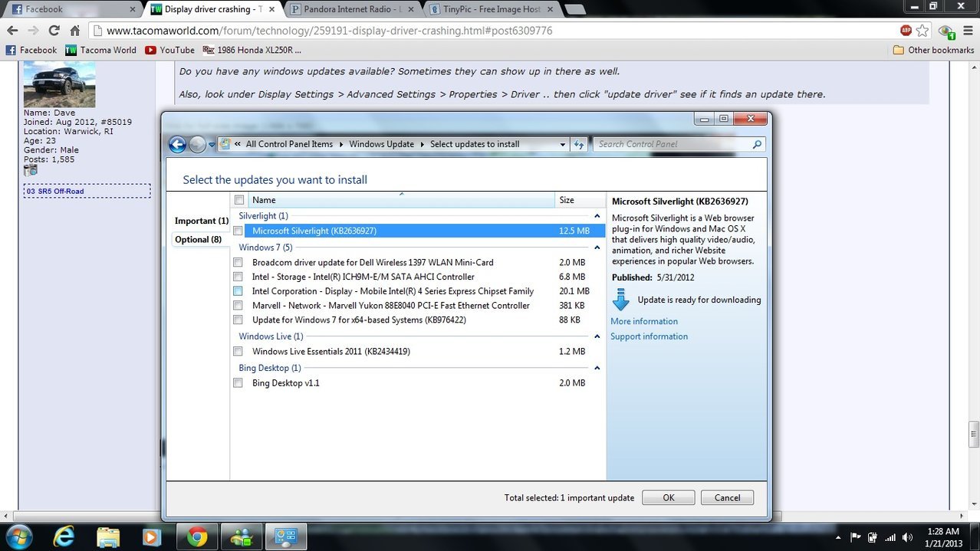The image size is (980, 551).
Task: Check the Microsoft Silverlight (KB2636927) checkbox
Action: point(238,231)
